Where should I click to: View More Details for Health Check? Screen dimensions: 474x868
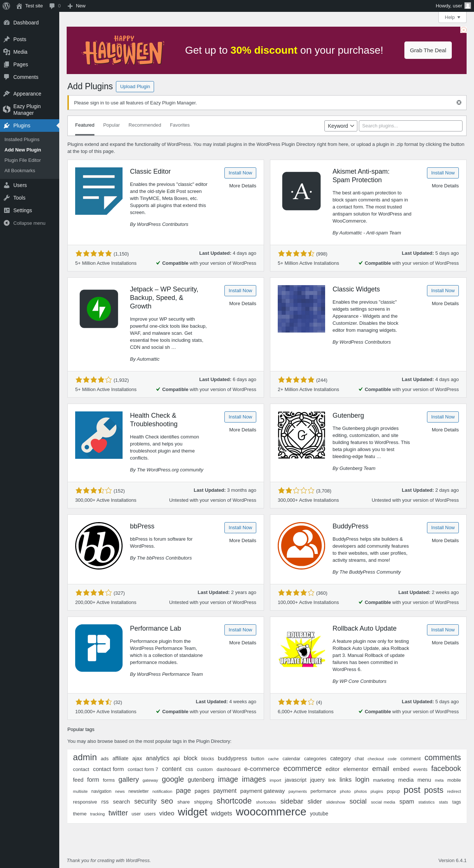pyautogui.click(x=243, y=430)
